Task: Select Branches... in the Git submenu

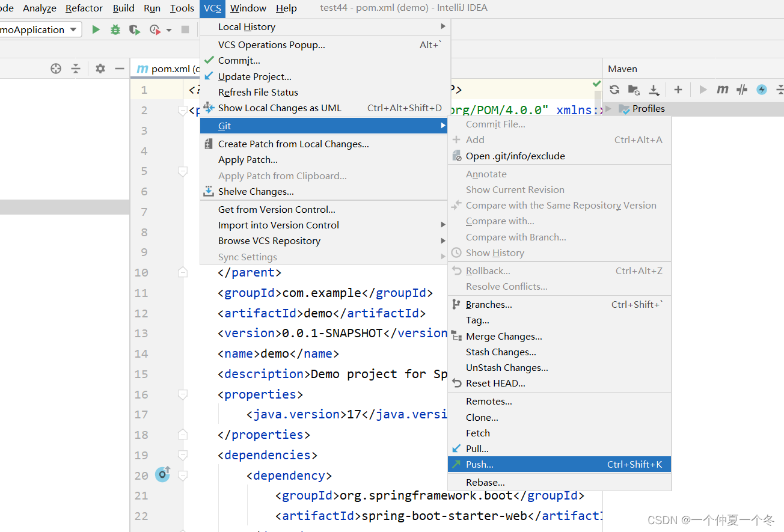Action: [560, 304]
